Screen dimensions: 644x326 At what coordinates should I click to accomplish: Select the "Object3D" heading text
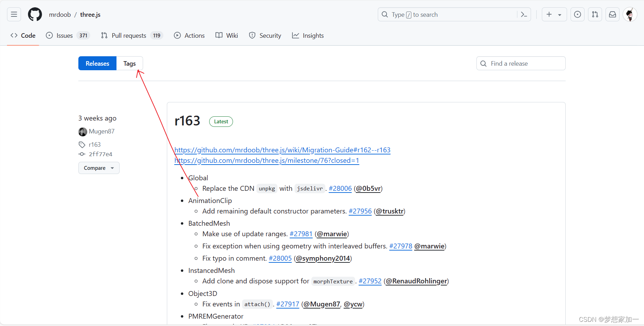[x=203, y=294]
